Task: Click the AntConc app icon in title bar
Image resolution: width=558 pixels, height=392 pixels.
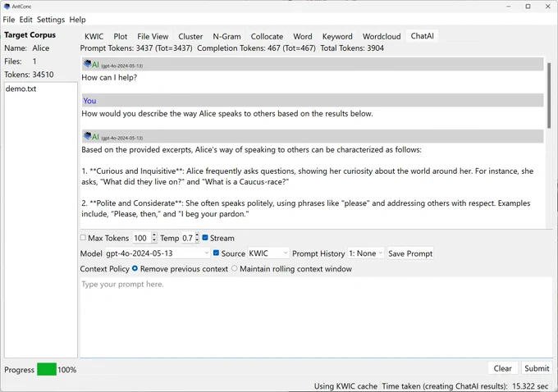Action: point(7,7)
